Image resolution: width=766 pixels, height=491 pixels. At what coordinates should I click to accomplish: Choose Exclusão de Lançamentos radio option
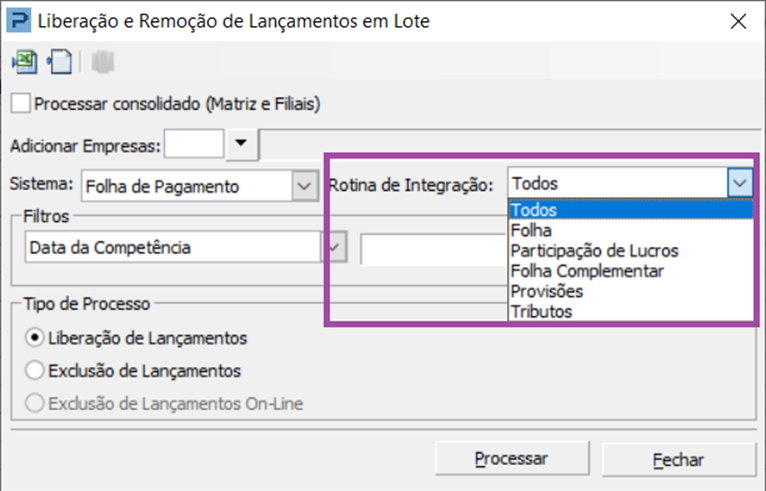pyautogui.click(x=35, y=370)
